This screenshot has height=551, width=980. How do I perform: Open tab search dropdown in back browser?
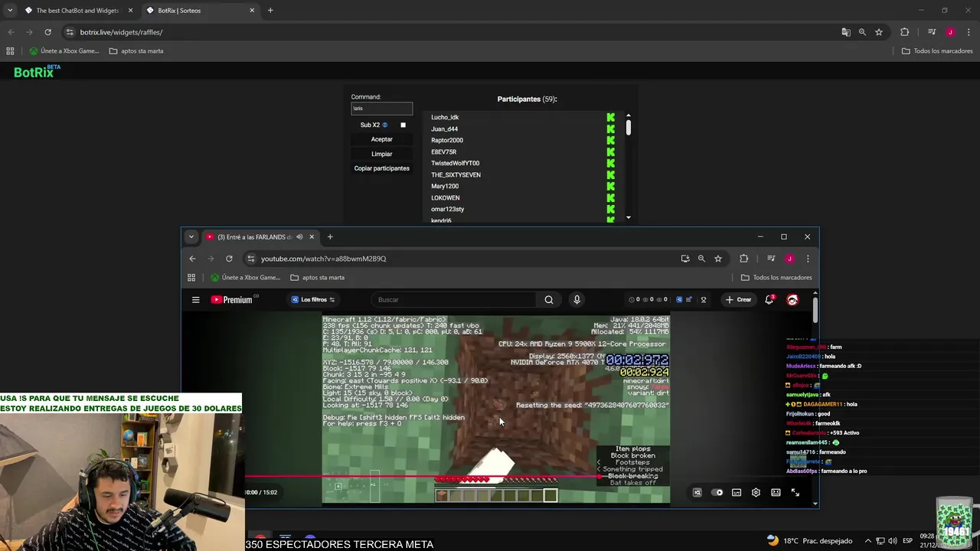tap(10, 10)
